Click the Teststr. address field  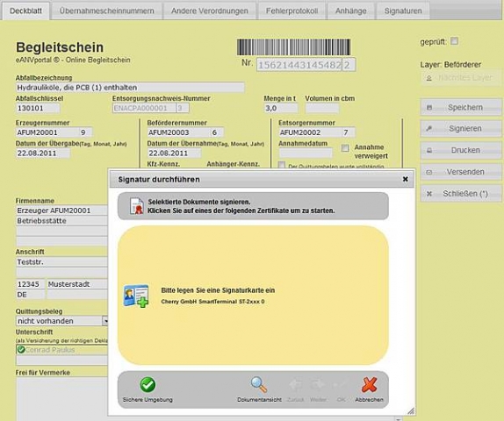61,262
